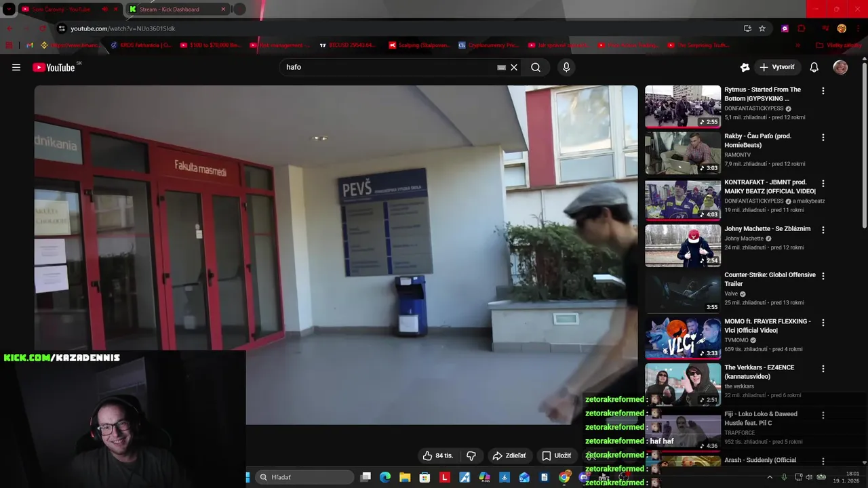This screenshot has height=488, width=868.
Task: Show hidden system tray icons chevron
Action: click(x=770, y=477)
